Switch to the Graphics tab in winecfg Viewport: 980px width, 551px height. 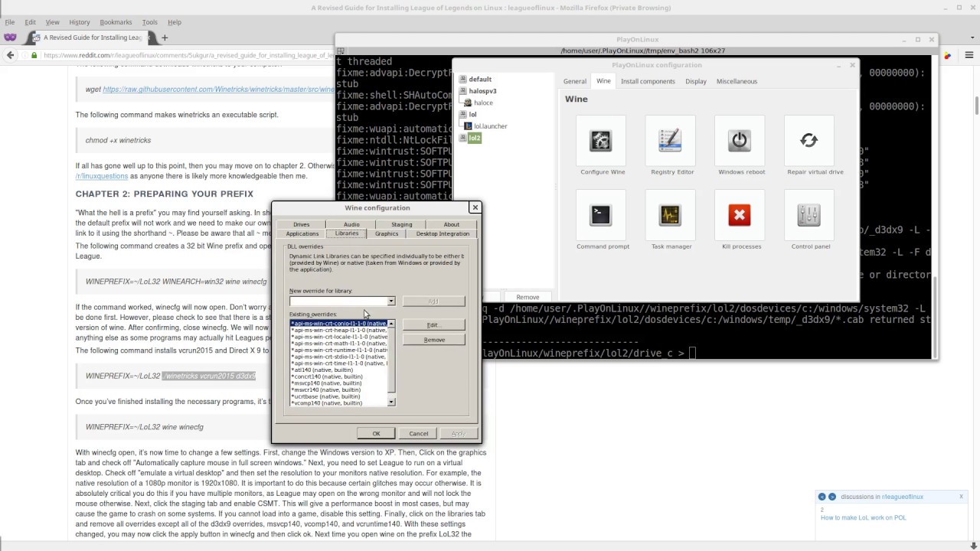coord(387,233)
